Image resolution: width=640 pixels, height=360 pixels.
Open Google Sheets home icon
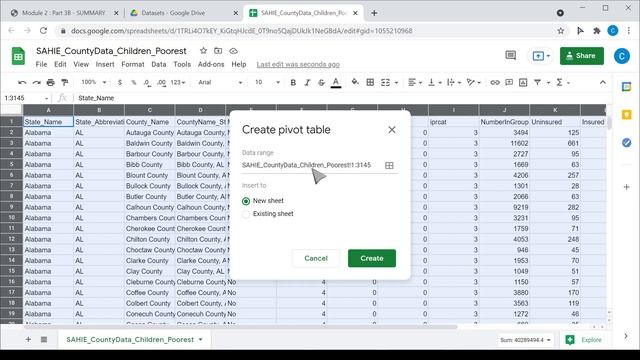click(x=18, y=56)
